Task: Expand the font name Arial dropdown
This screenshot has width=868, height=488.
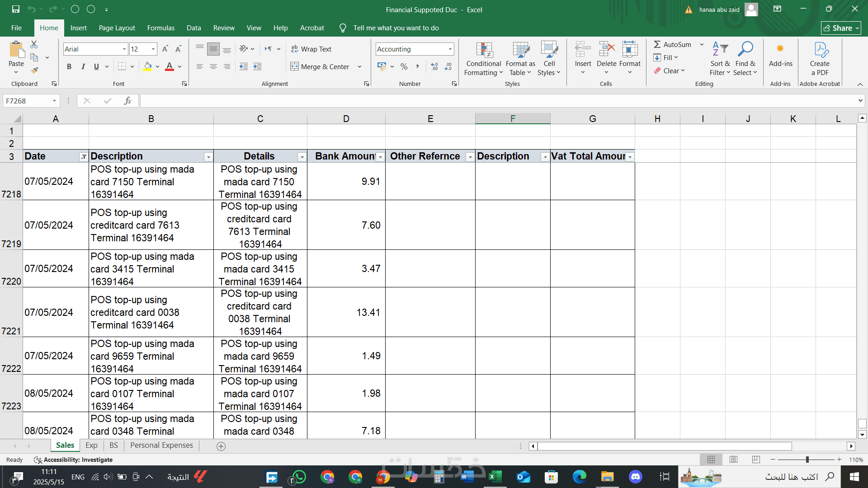Action: pos(124,49)
